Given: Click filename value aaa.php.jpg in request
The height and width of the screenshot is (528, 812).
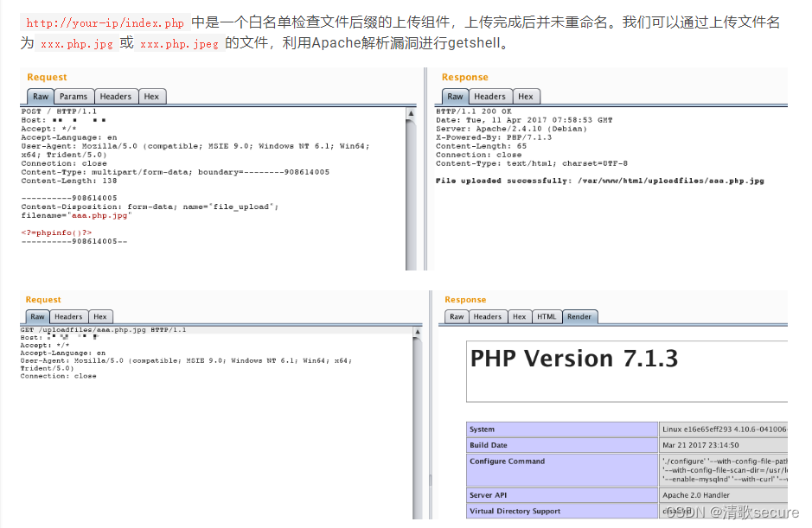Looking at the screenshot, I should click(x=99, y=215).
